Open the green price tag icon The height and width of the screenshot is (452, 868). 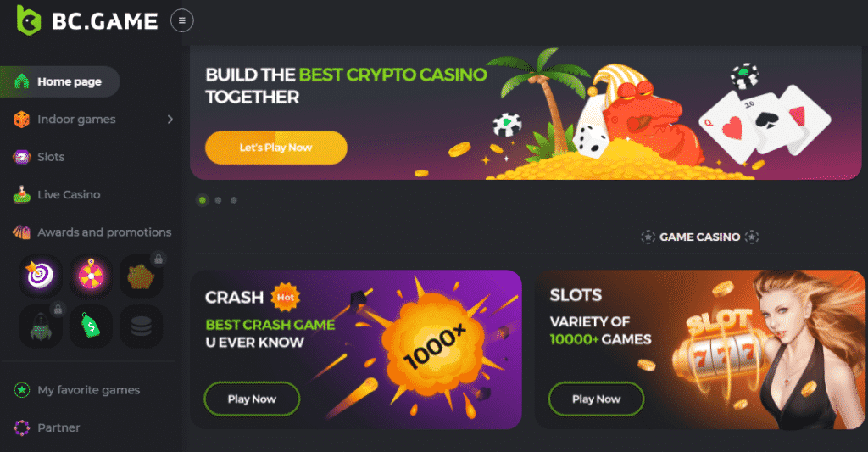(x=91, y=326)
